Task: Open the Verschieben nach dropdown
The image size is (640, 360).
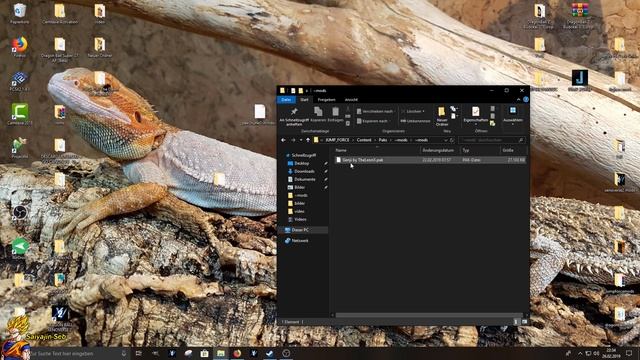Action: (x=375, y=111)
